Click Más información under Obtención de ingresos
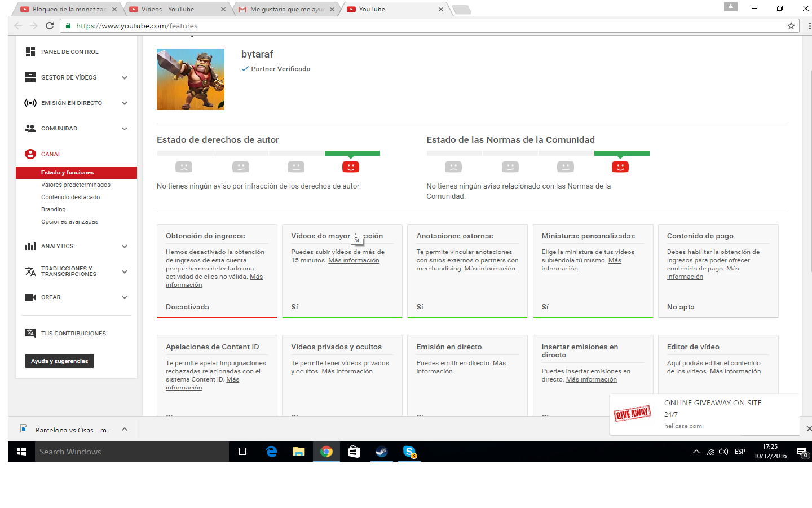 pos(214,281)
